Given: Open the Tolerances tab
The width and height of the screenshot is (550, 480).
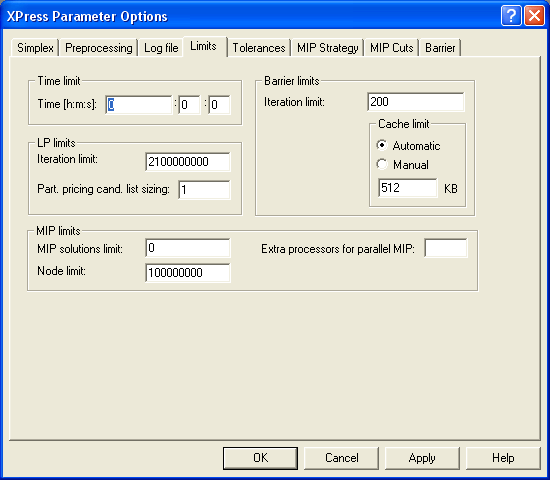Looking at the screenshot, I should pos(259,48).
